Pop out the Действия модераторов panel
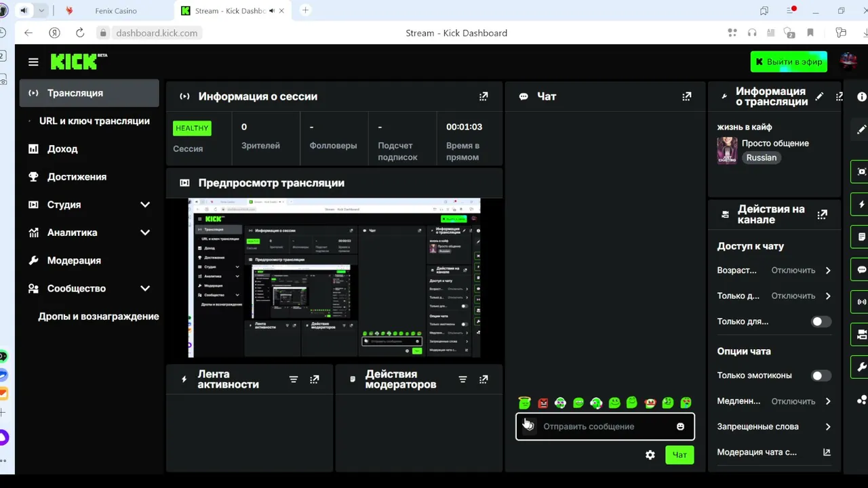The image size is (868, 488). (484, 380)
